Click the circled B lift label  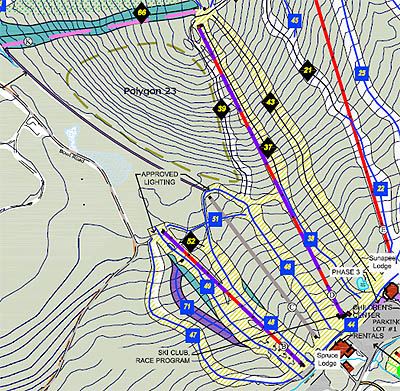pyautogui.click(x=284, y=346)
